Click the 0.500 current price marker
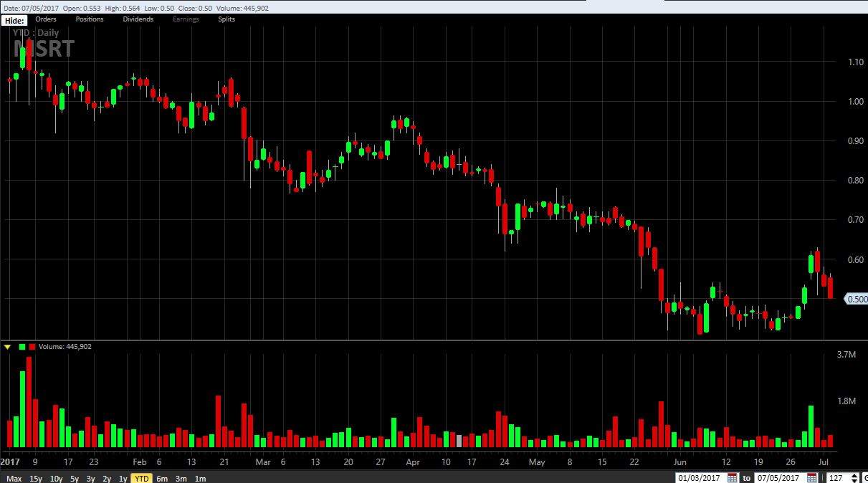Viewport: 868px width, 483px height. 857,300
